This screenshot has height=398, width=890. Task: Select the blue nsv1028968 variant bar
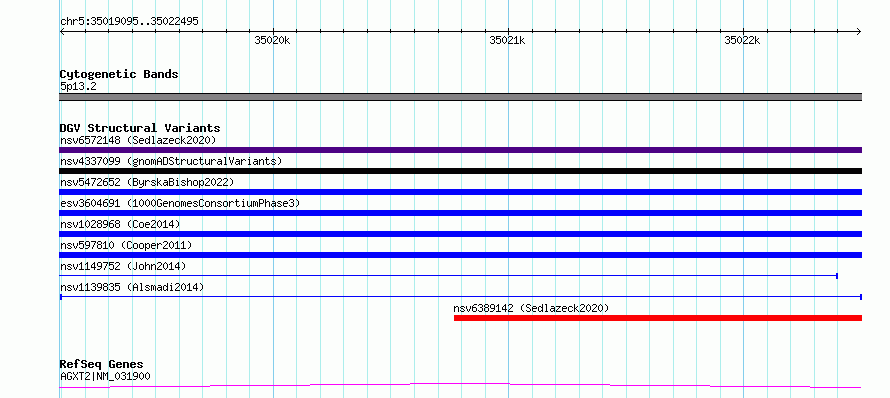460,234
